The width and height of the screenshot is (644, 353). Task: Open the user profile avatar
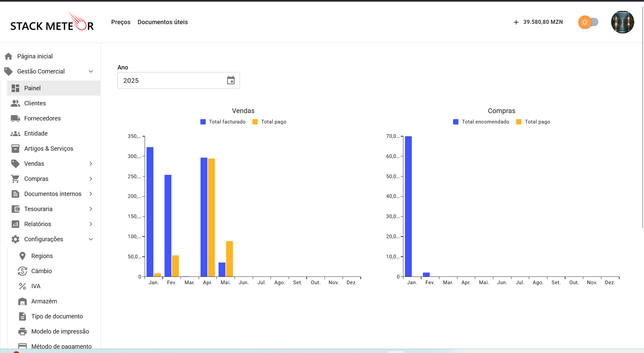click(x=623, y=22)
